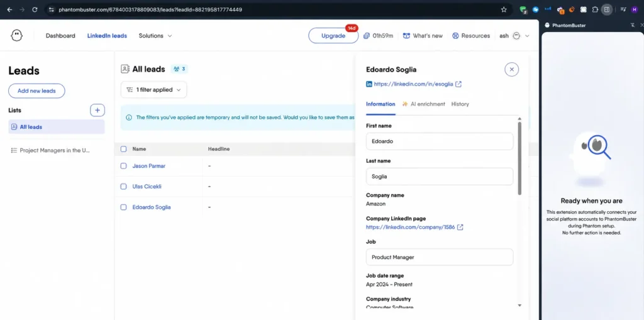Click the ash account ghost avatar

coord(516,36)
